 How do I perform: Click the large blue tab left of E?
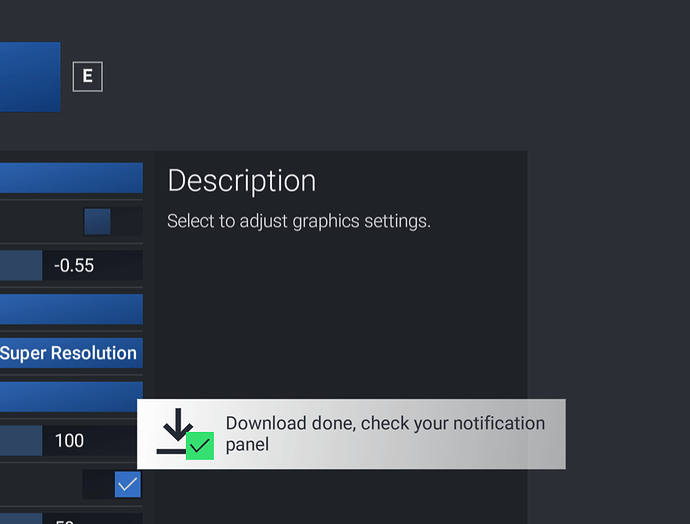coord(30,77)
